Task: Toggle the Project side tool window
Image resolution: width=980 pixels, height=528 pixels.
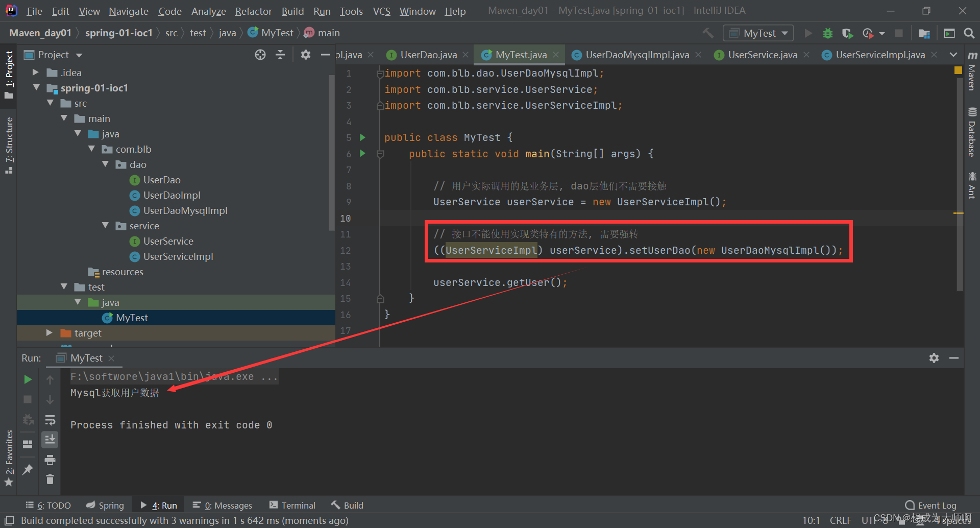Action: point(9,75)
